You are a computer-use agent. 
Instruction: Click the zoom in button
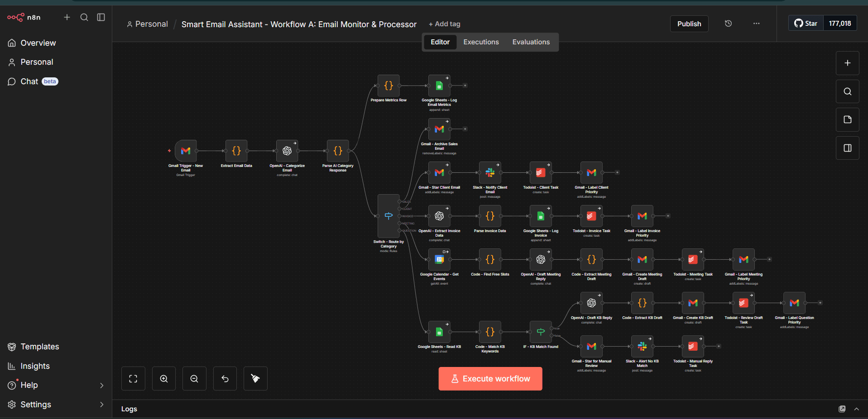tap(164, 378)
